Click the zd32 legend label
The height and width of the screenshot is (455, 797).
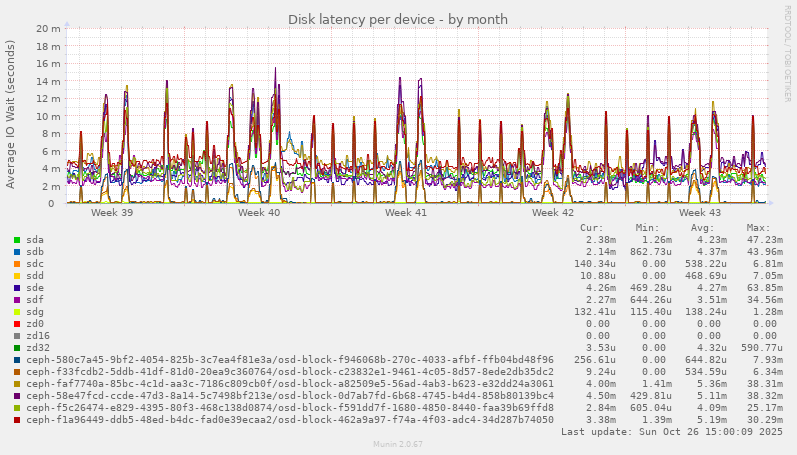(38, 348)
